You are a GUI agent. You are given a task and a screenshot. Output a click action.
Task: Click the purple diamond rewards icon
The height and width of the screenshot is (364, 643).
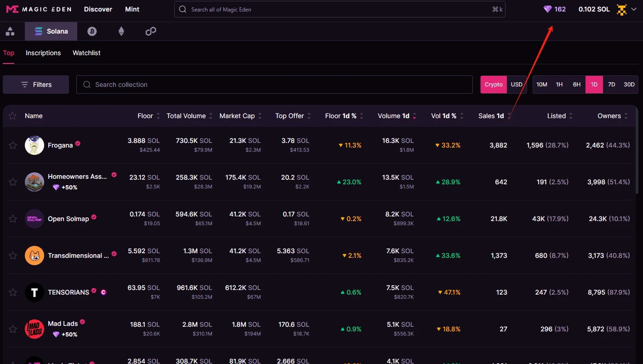point(547,9)
